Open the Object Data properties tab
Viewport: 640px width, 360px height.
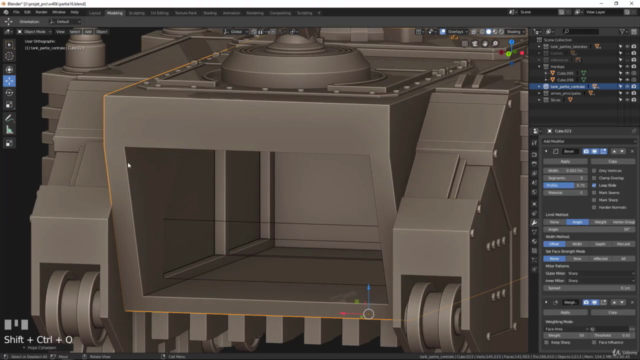click(x=534, y=232)
